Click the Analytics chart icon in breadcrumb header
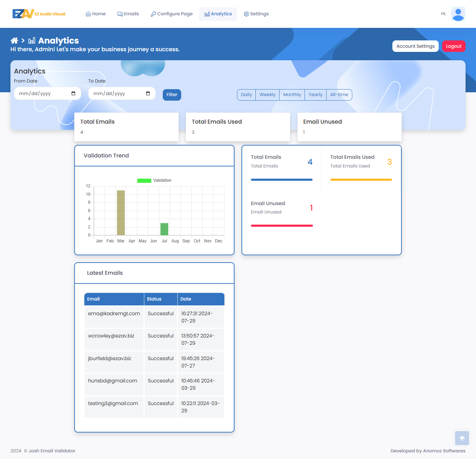The width and height of the screenshot is (476, 459). coord(31,41)
